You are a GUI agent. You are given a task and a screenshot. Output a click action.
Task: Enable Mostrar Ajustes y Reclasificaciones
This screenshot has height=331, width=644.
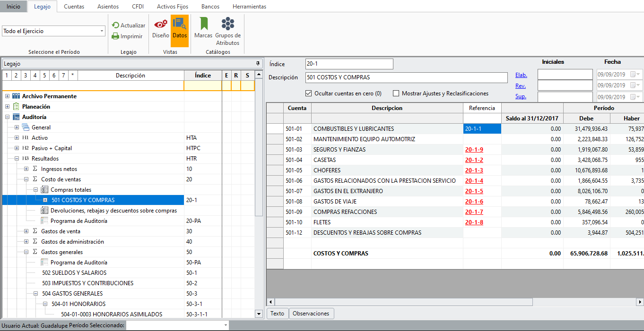point(396,93)
